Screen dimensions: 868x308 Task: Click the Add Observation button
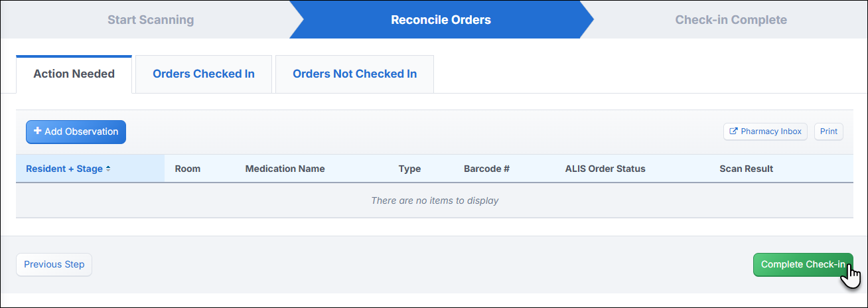[x=76, y=131]
